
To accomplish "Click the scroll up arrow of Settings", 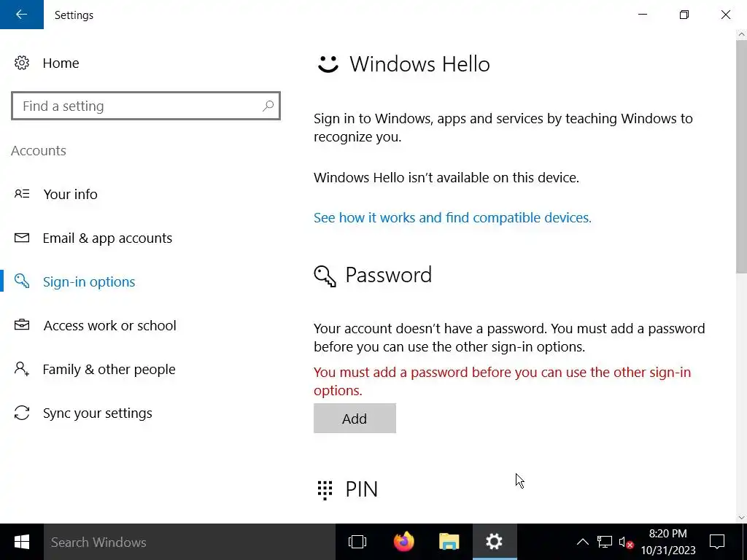I will [x=741, y=34].
